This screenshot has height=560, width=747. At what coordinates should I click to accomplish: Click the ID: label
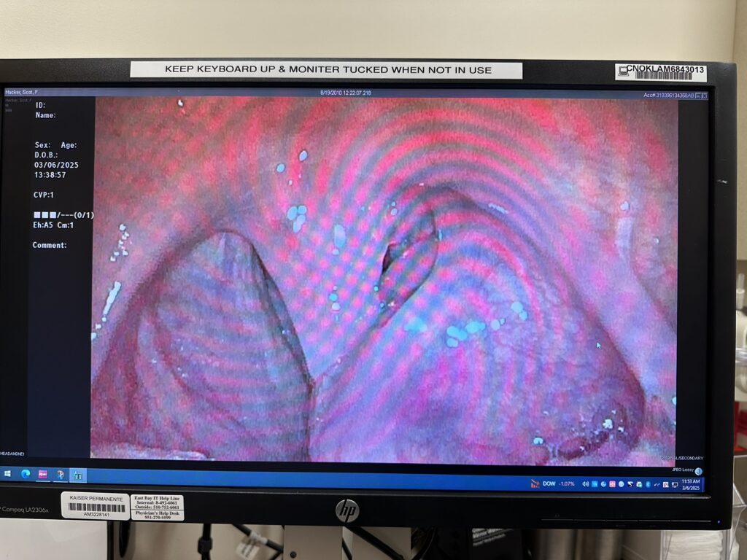[x=41, y=105]
